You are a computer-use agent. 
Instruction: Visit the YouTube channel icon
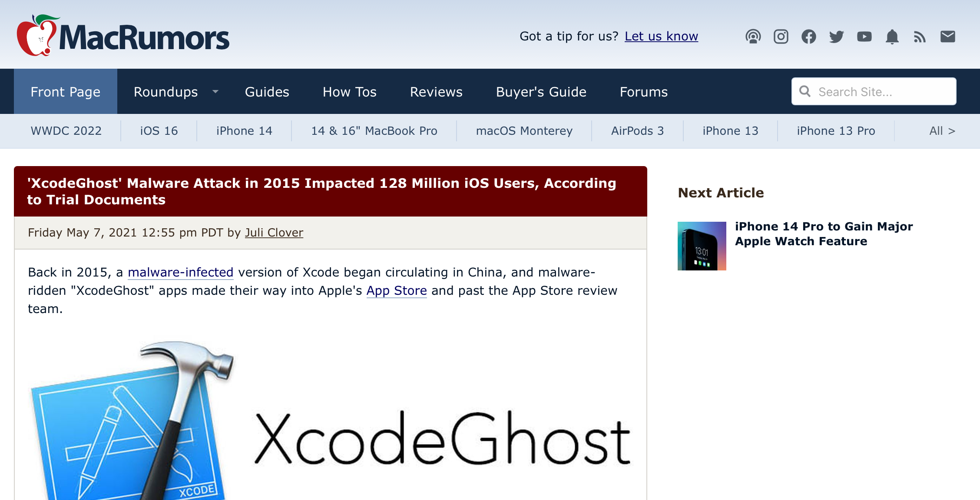pyautogui.click(x=864, y=37)
